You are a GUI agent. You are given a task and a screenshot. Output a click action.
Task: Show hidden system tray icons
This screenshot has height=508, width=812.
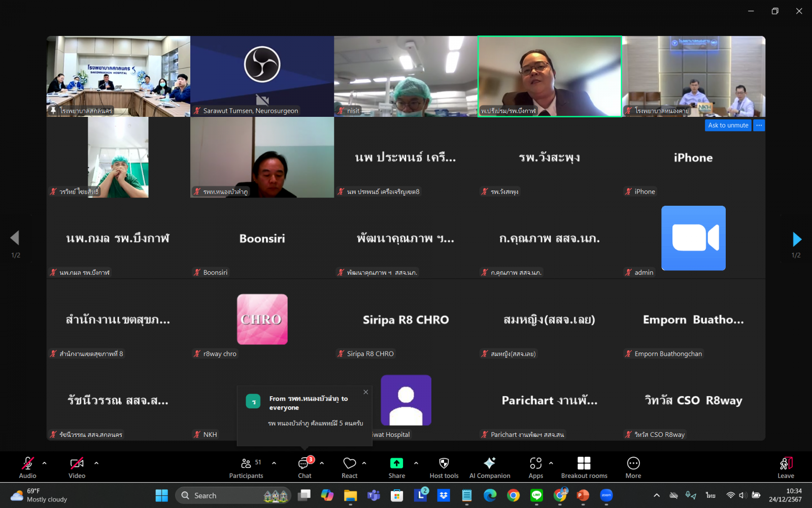pos(657,495)
